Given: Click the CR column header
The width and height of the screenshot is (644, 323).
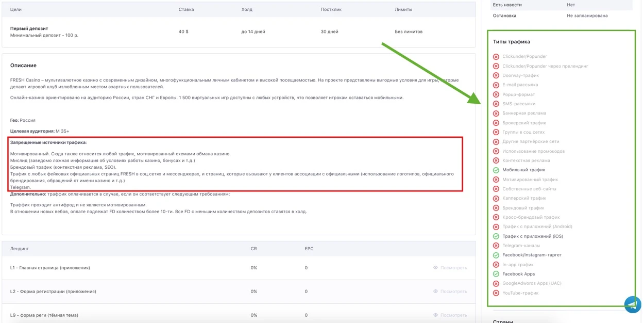Looking at the screenshot, I should [x=253, y=249].
